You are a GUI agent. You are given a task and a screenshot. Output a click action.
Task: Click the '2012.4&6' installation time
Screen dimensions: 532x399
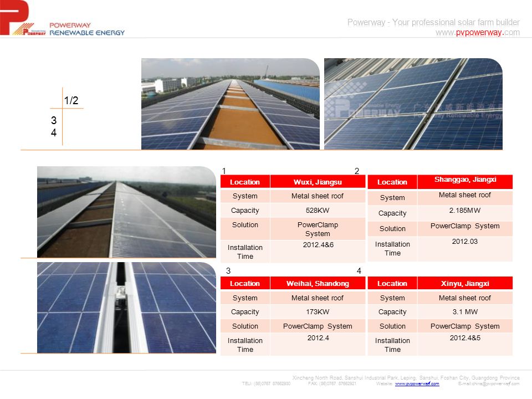click(318, 244)
